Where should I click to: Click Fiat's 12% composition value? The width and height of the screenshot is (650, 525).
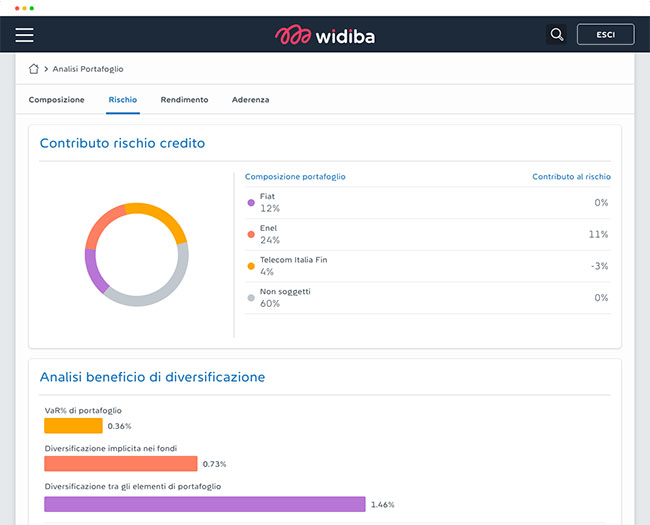(270, 208)
